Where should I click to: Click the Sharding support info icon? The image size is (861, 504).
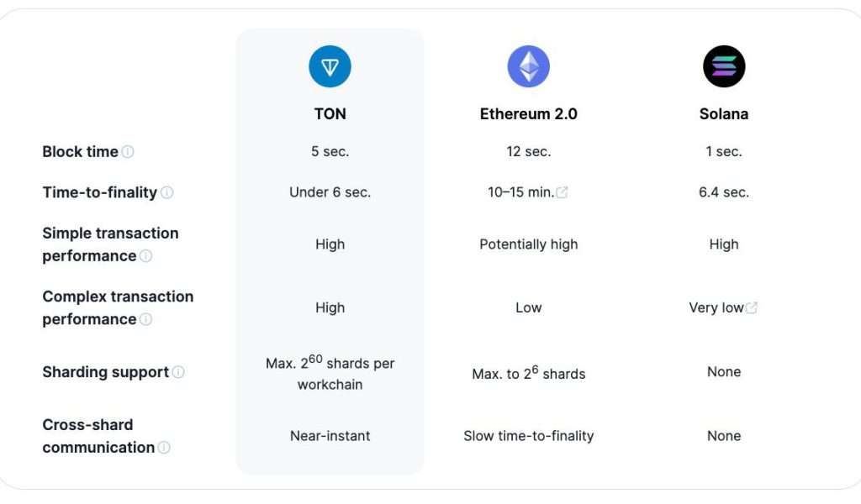coord(178,372)
